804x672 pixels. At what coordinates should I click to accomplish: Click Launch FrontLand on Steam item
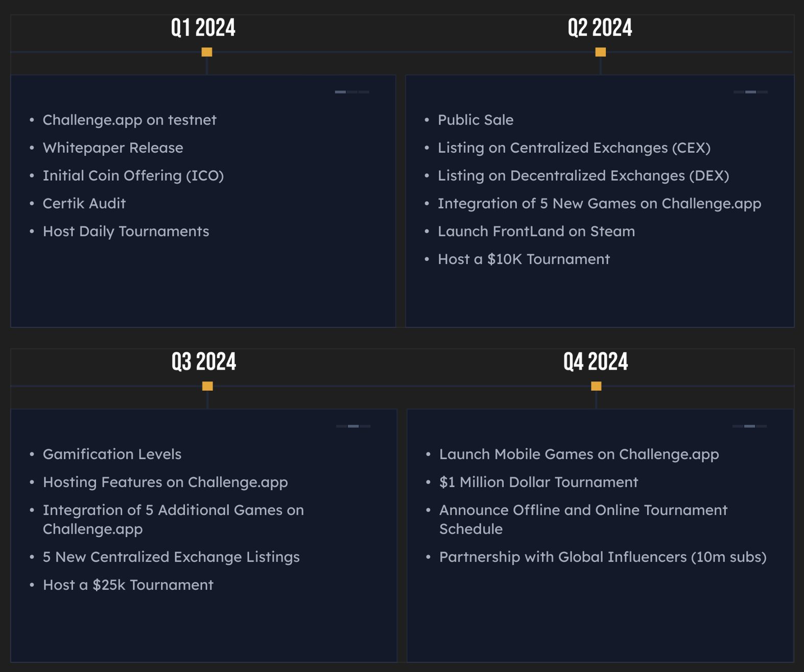536,231
